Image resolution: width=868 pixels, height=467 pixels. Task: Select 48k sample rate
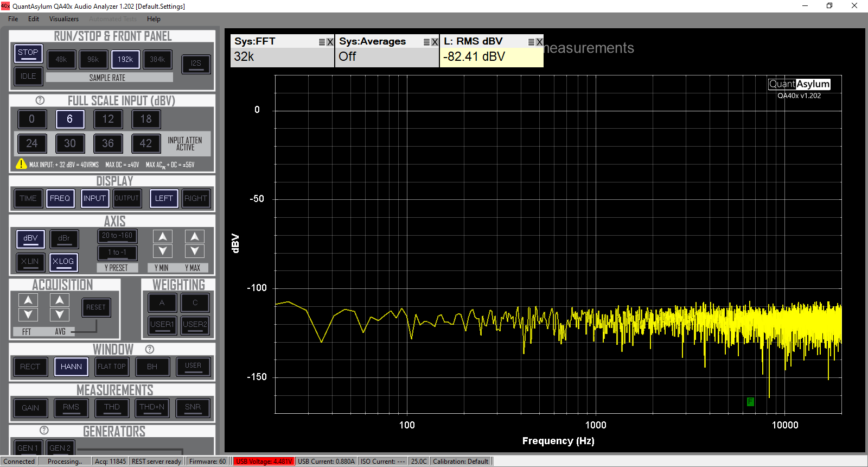pyautogui.click(x=61, y=60)
